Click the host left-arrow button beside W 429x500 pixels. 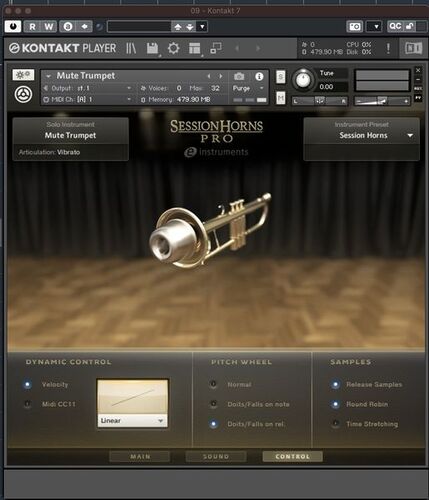click(x=85, y=26)
